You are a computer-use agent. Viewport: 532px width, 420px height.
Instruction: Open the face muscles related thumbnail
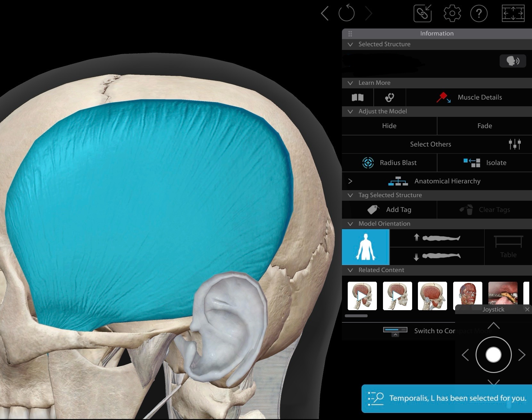click(x=468, y=294)
